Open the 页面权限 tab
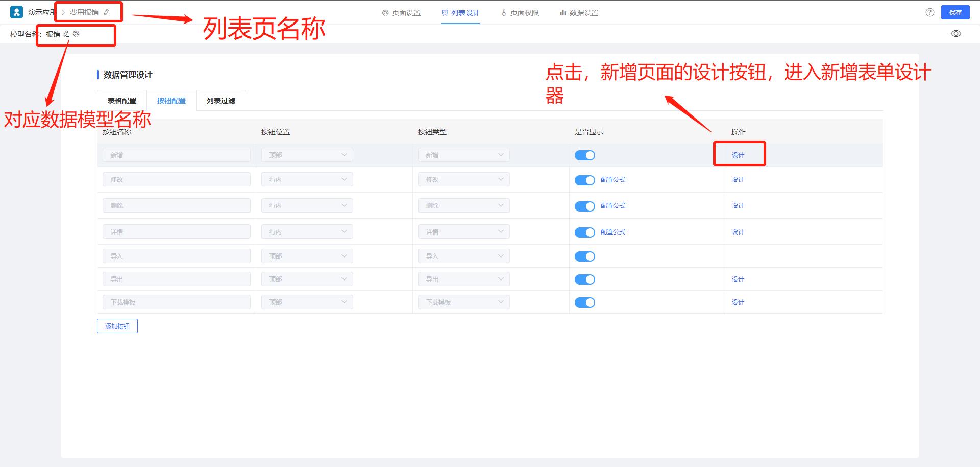980x467 pixels. 520,13
